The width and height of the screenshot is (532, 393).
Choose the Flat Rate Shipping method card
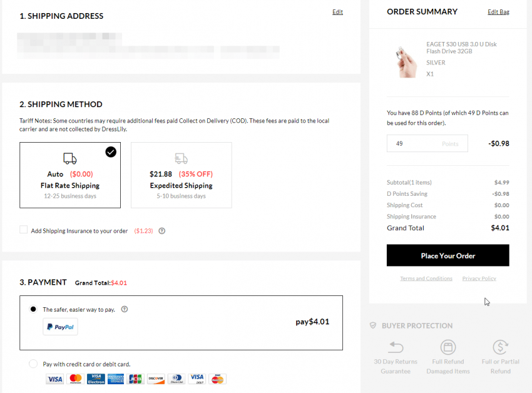70,175
